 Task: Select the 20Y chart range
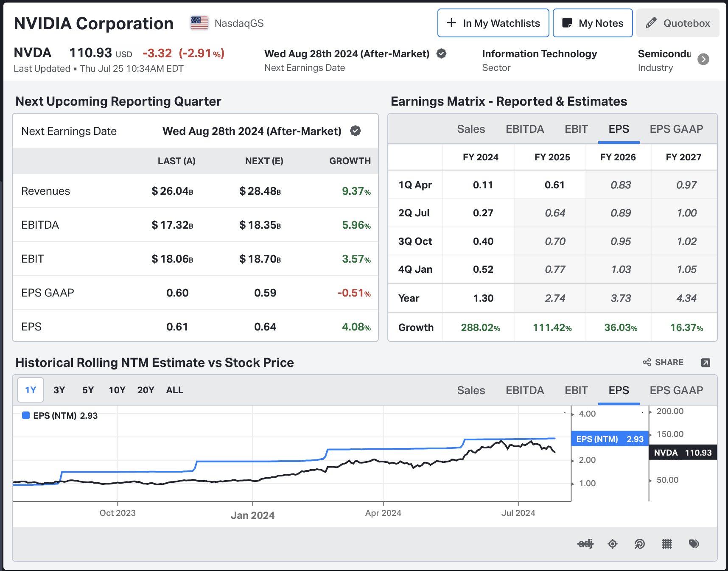point(146,390)
